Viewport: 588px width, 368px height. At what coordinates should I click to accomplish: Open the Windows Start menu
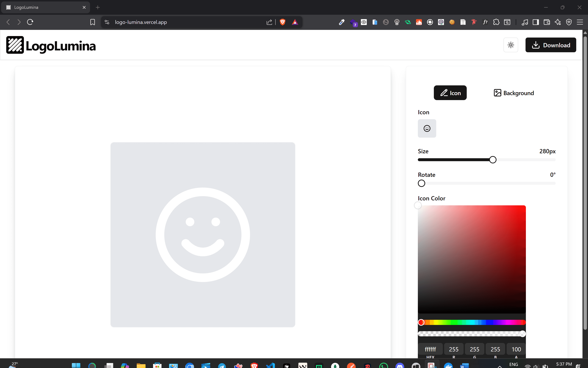point(76,365)
